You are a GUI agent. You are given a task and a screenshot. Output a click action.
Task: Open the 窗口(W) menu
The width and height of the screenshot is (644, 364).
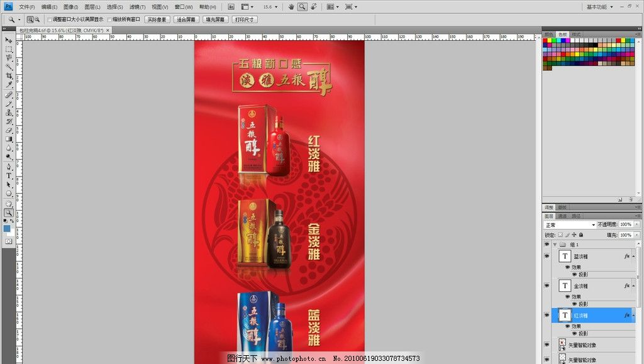coord(184,7)
